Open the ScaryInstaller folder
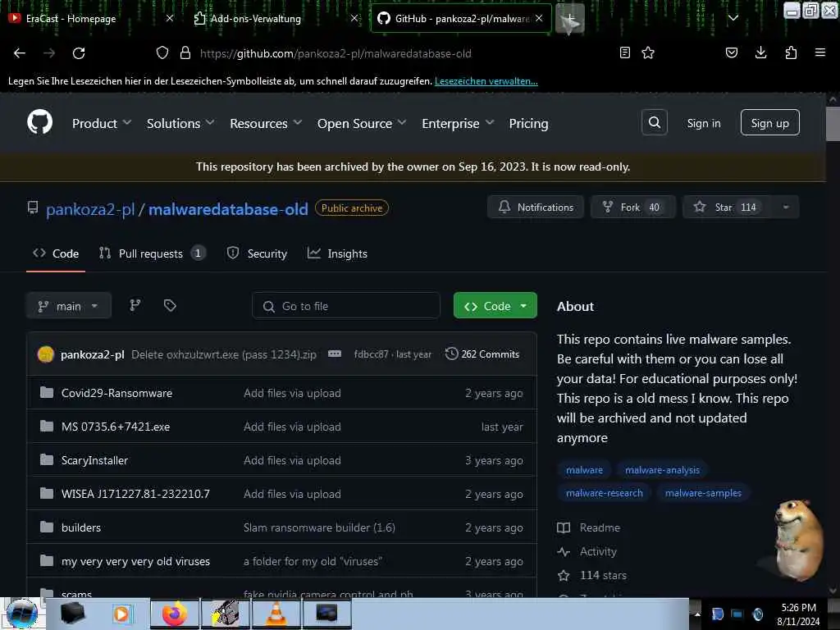This screenshot has width=840, height=630. [94, 461]
